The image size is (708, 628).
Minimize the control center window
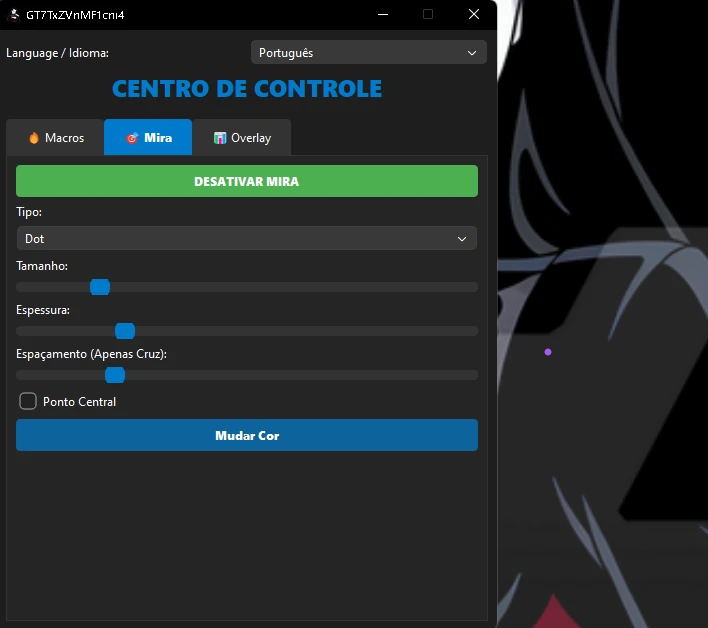(382, 14)
